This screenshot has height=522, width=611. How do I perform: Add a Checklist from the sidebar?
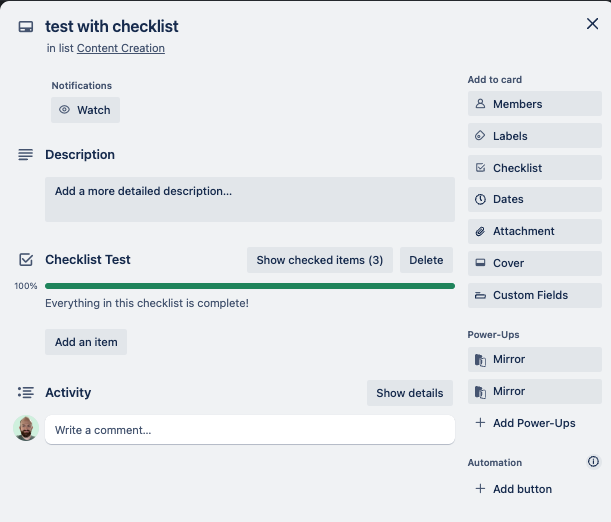(535, 168)
